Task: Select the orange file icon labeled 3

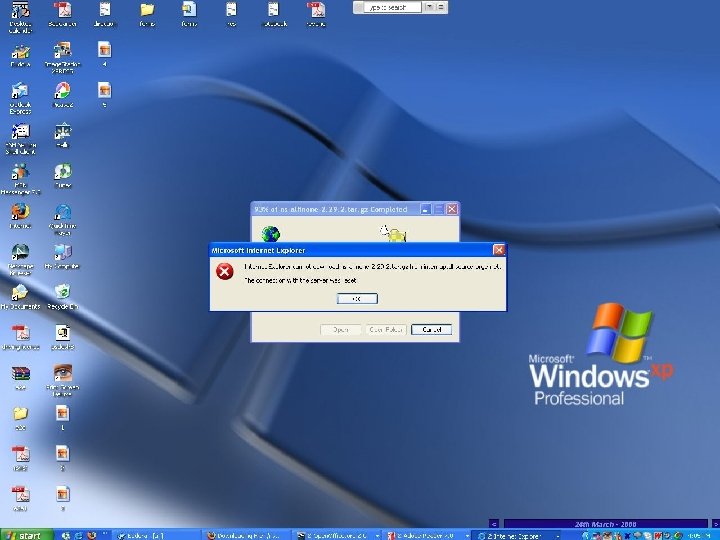Action: (x=62, y=495)
